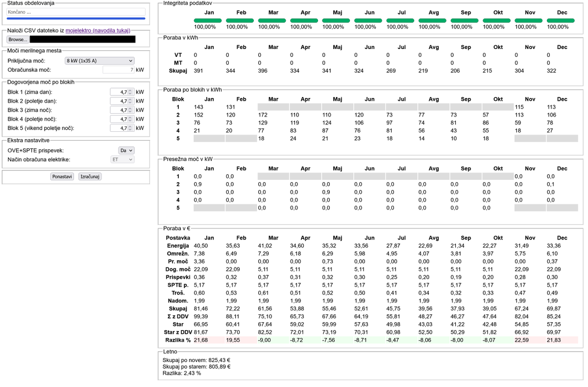This screenshot has height=387, width=588.
Task: Click the 'Dog. moč' row label
Action: click(x=178, y=269)
